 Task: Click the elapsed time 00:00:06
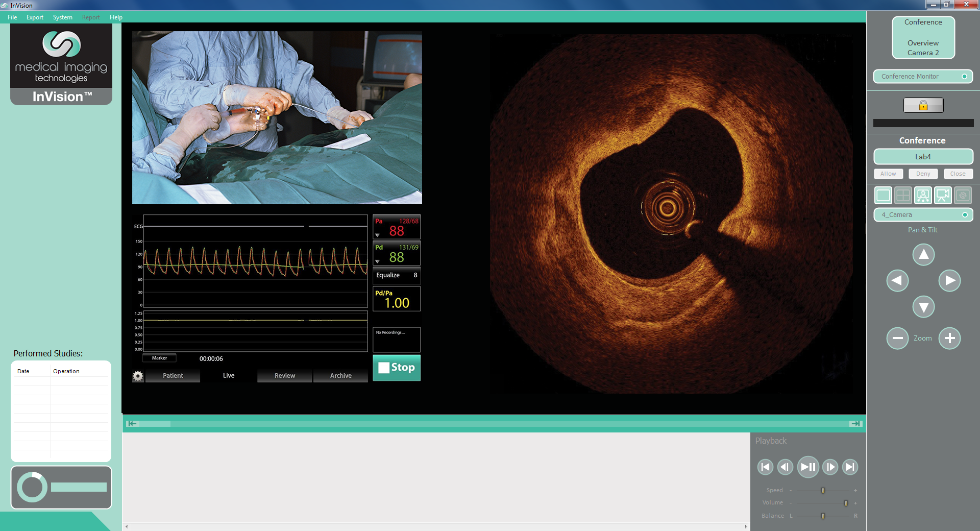pos(211,359)
